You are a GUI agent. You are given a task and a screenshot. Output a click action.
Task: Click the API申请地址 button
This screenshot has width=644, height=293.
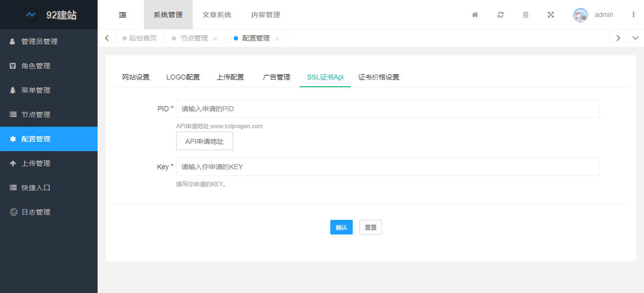point(204,141)
